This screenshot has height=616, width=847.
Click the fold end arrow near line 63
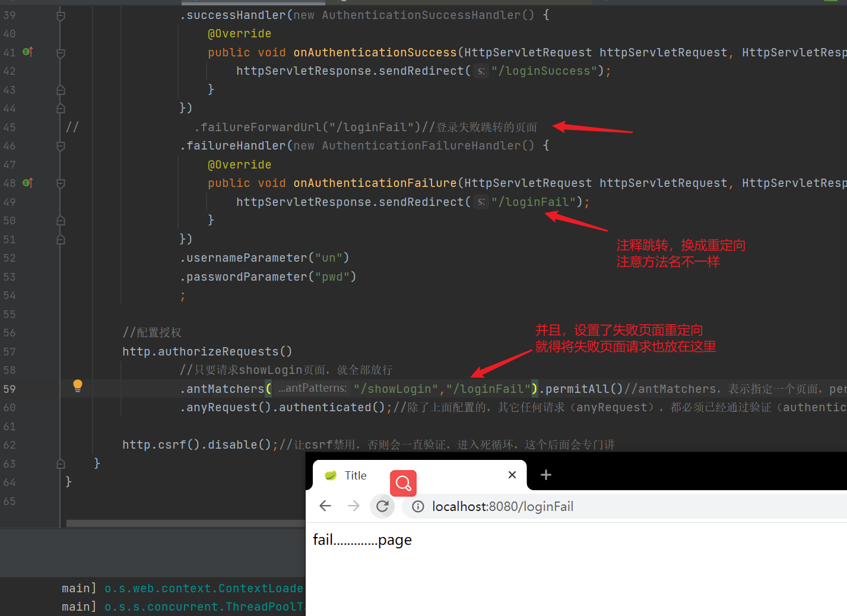click(x=60, y=463)
